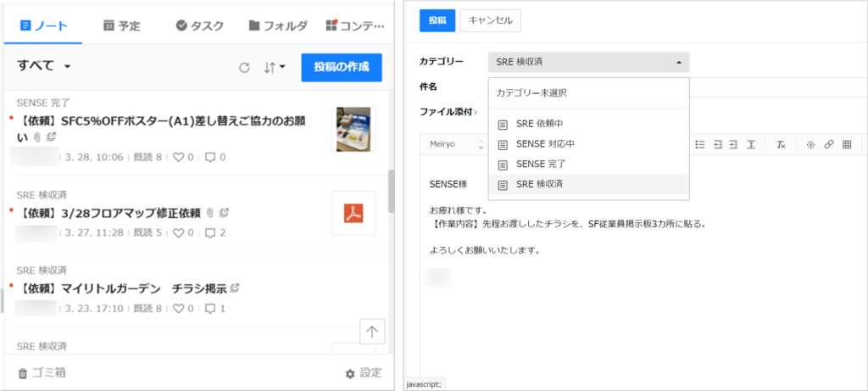Click the poster photo thumbnail
Image resolution: width=868 pixels, height=391 pixels.
[353, 129]
